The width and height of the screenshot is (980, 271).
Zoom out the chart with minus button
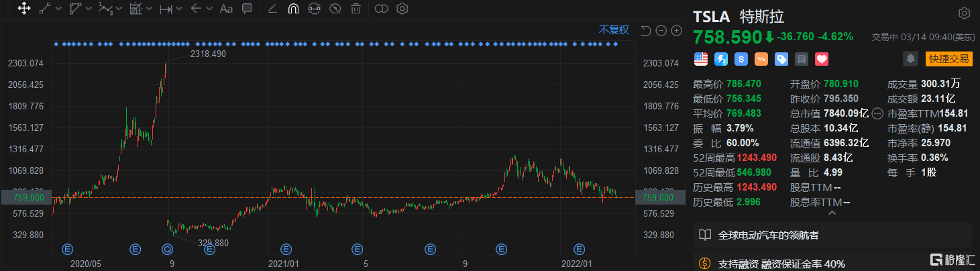(661, 30)
